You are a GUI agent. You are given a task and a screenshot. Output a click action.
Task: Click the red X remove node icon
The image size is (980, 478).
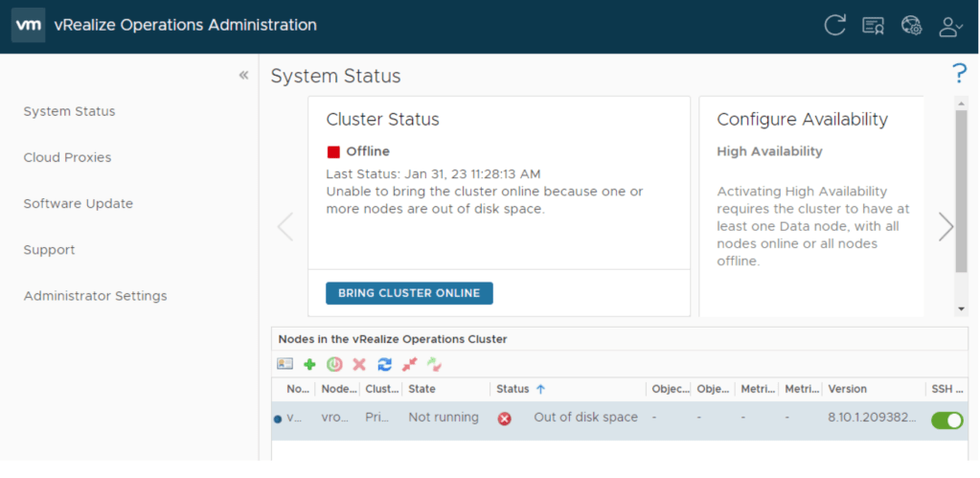click(x=359, y=364)
